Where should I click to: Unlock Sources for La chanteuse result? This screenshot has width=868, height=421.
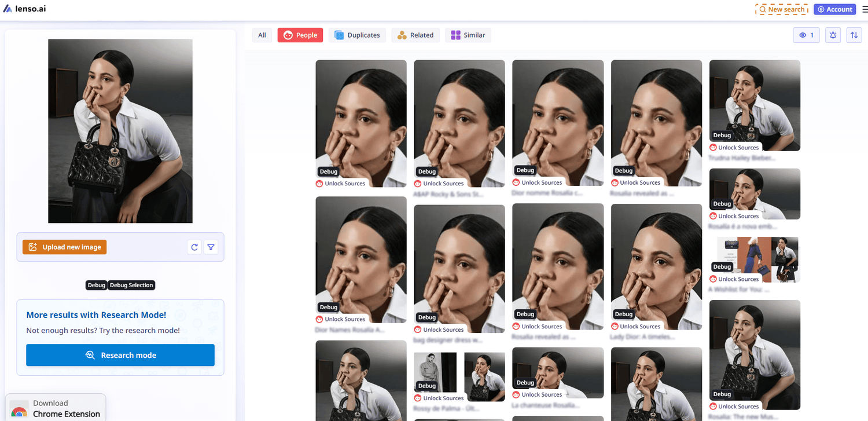[x=537, y=395]
